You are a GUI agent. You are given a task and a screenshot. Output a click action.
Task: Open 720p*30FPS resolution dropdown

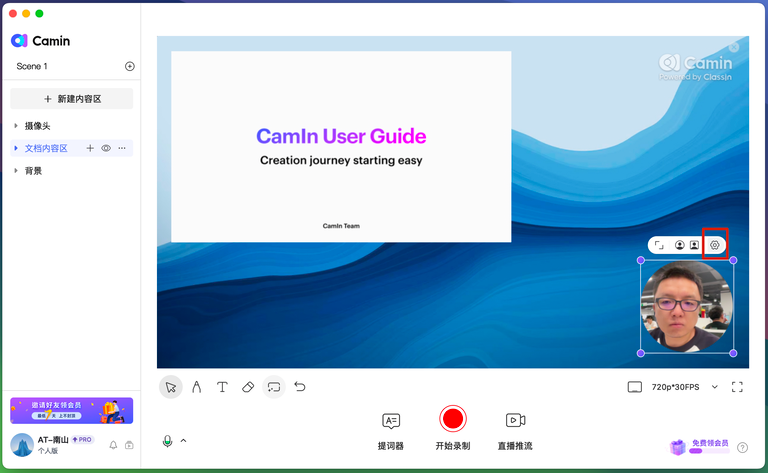click(x=715, y=387)
